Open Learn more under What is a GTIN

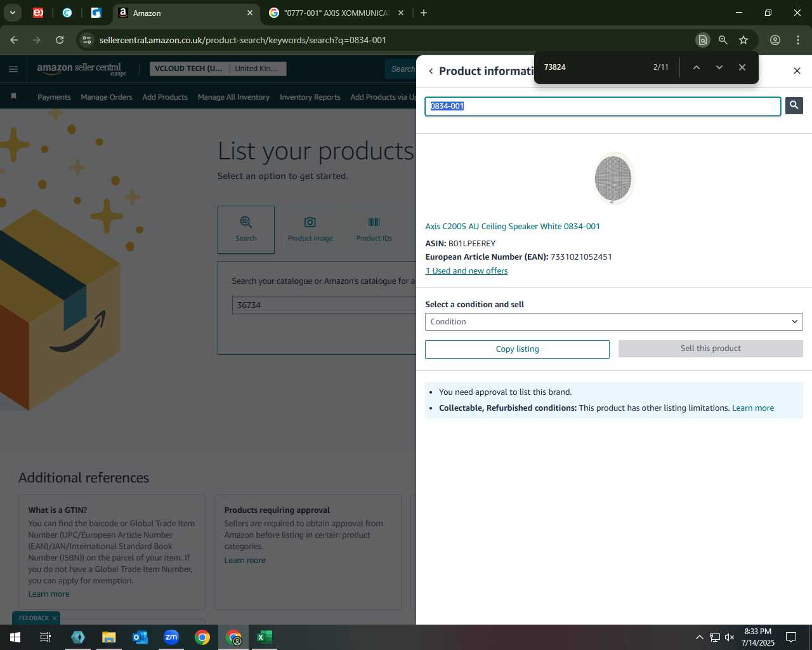(49, 594)
